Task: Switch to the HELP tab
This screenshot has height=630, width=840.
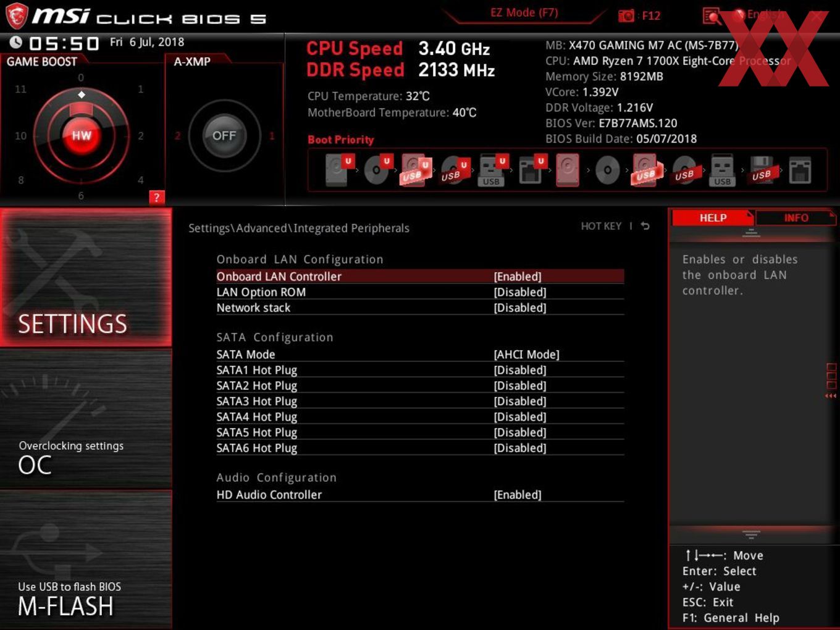Action: (712, 218)
